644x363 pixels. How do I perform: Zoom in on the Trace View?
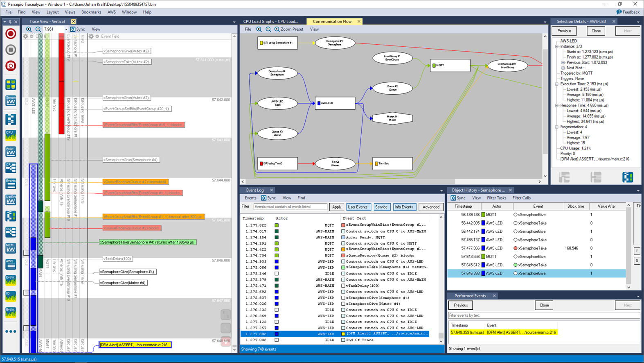click(29, 29)
